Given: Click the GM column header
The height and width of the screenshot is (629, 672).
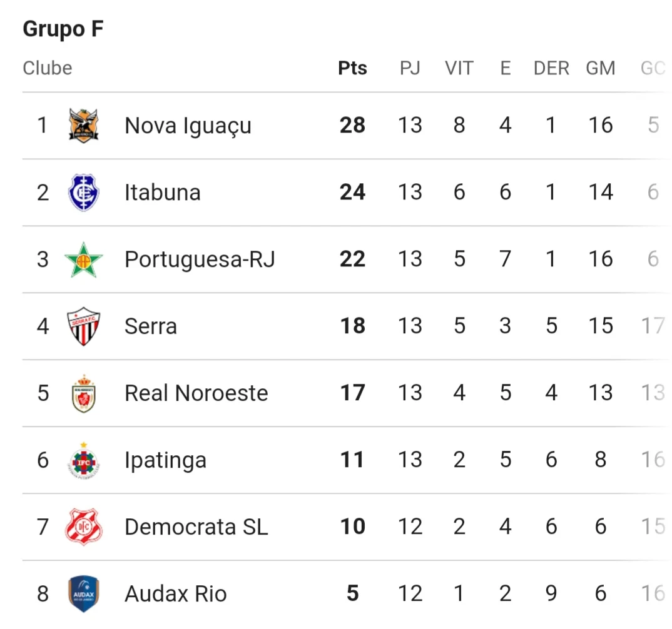Looking at the screenshot, I should click(x=601, y=68).
